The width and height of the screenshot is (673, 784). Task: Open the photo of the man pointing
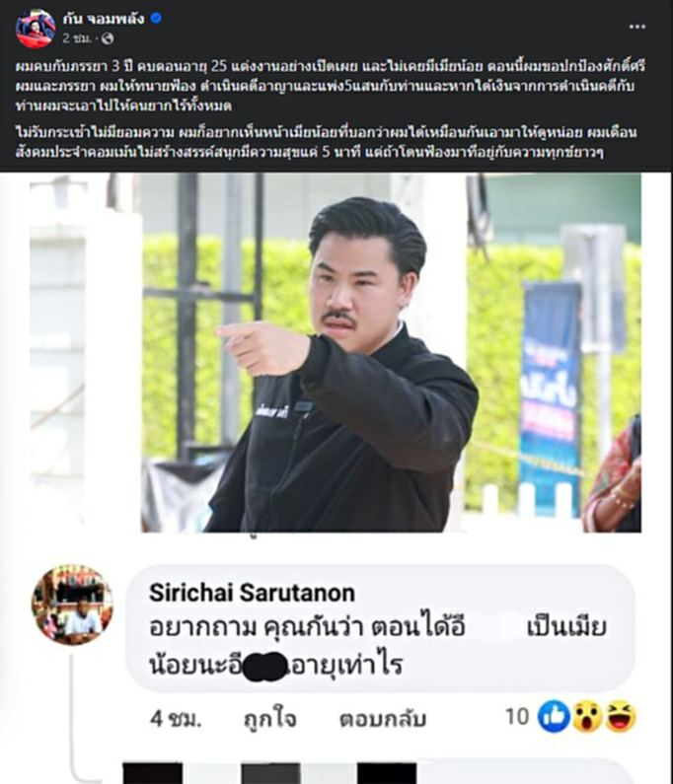[x=336, y=352]
